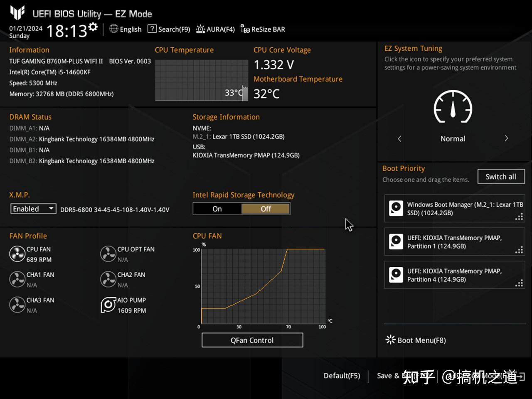Screen dimensions: 532x399
Task: Click M.2_1 Lexar 1TB SSD entry
Action: 239,136
